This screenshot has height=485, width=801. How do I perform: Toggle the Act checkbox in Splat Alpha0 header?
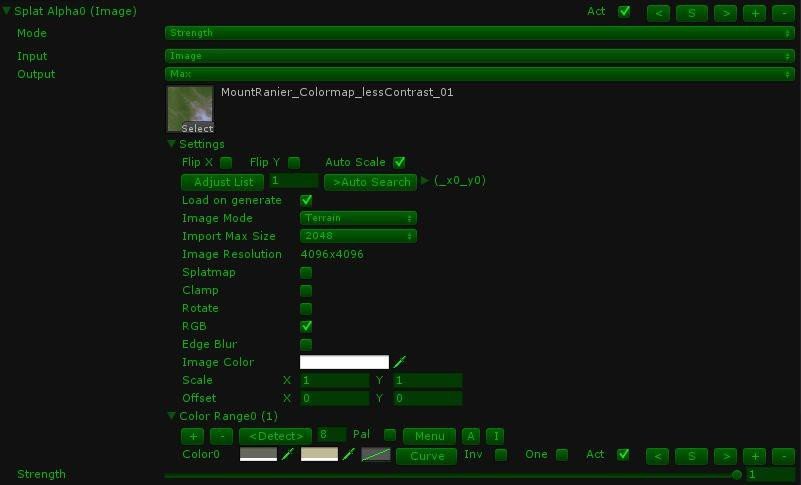tap(624, 12)
